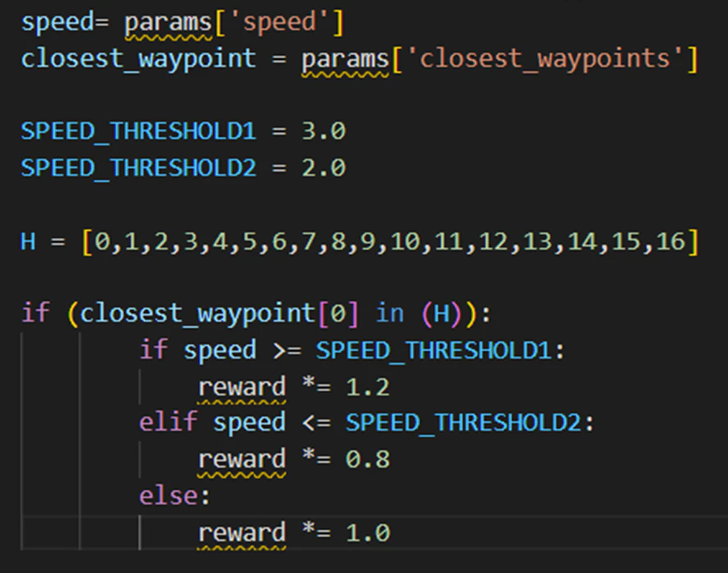This screenshot has width=728, height=573.
Task: Click the elif keyword
Action: pyautogui.click(x=168, y=422)
